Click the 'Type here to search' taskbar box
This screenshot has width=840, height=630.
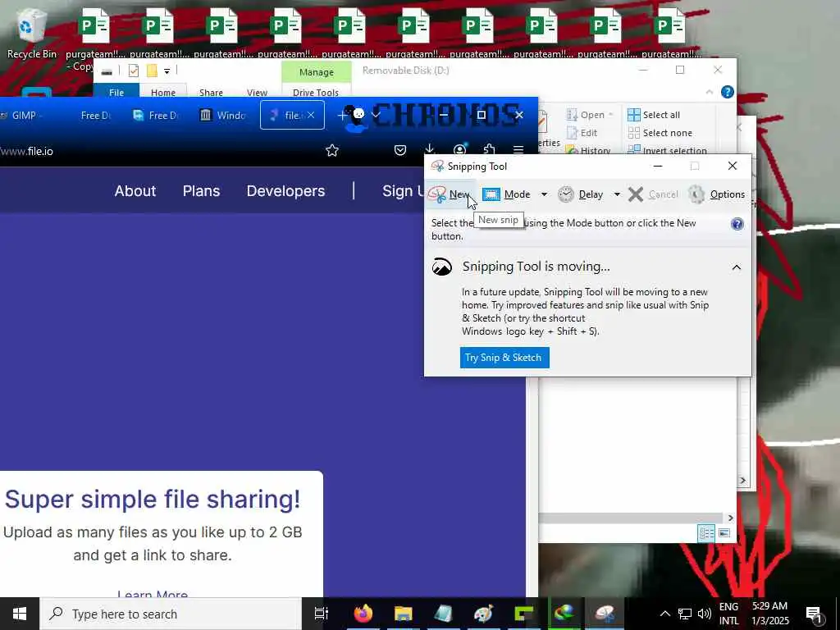point(171,614)
